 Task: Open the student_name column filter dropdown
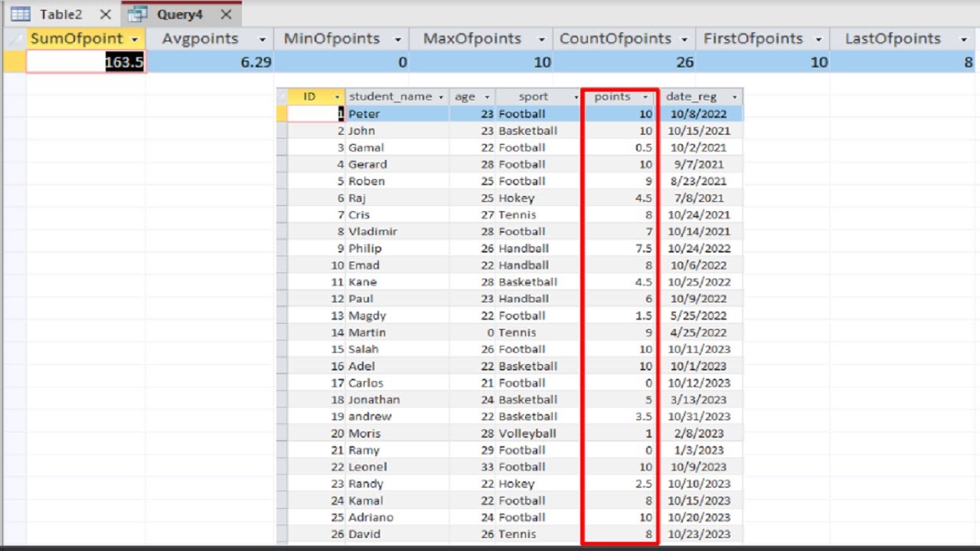440,97
